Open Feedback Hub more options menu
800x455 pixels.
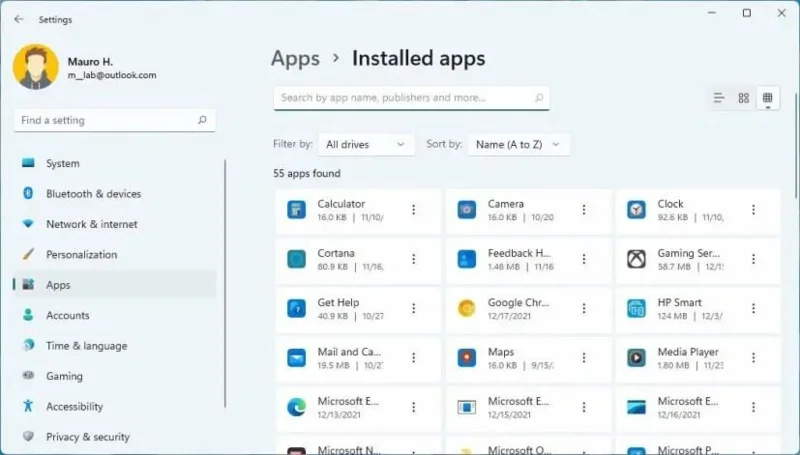click(584, 259)
